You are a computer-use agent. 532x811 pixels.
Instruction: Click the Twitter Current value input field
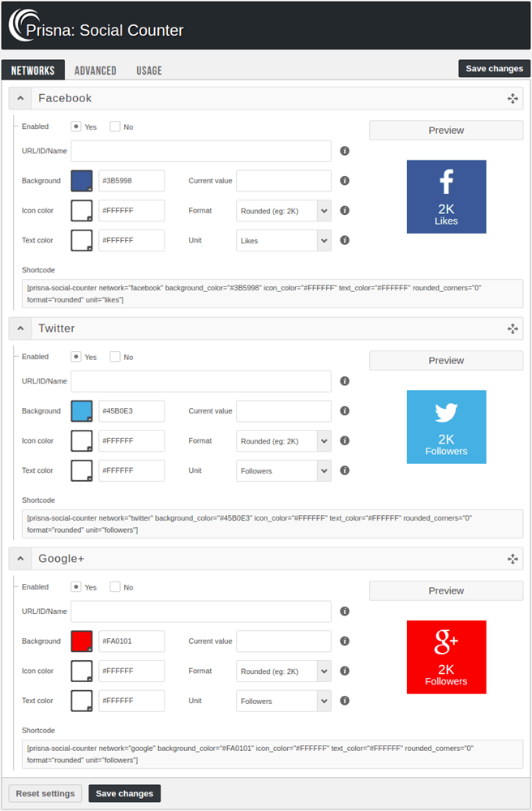284,410
